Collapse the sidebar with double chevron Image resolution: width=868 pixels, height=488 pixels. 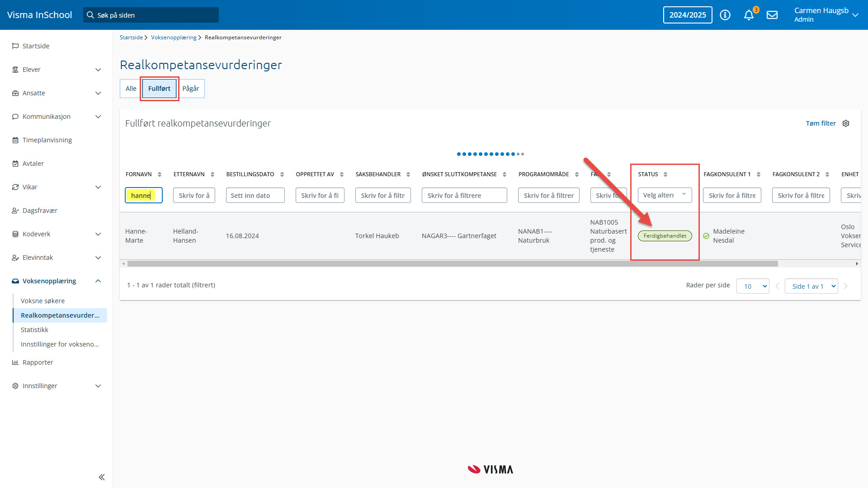click(x=102, y=477)
